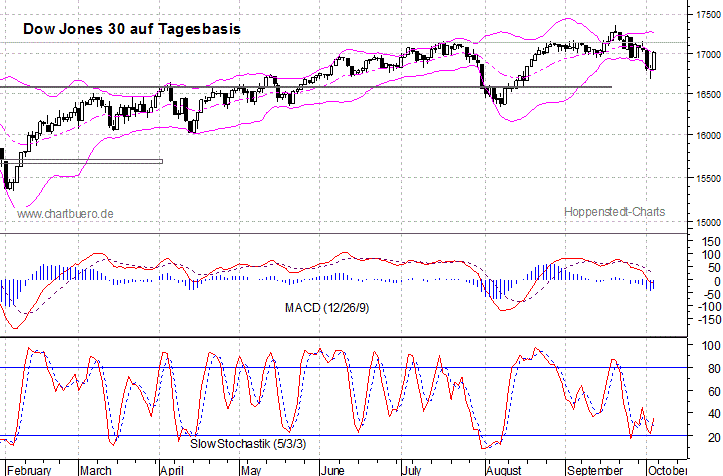Image resolution: width=723 pixels, height=476 pixels.
Task: Click the MACD axis value -100
Action: [x=709, y=307]
